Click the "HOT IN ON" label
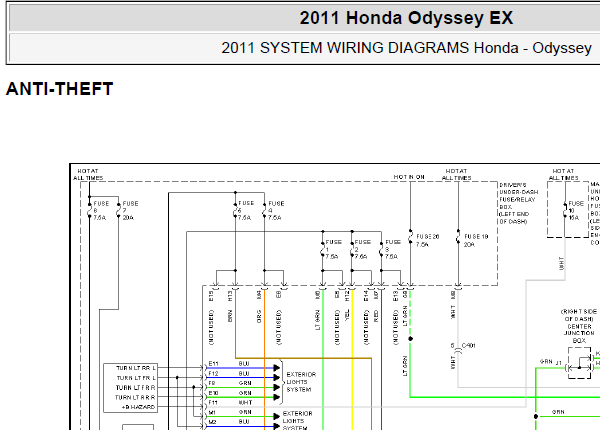The height and width of the screenshot is (430, 600). click(x=409, y=177)
